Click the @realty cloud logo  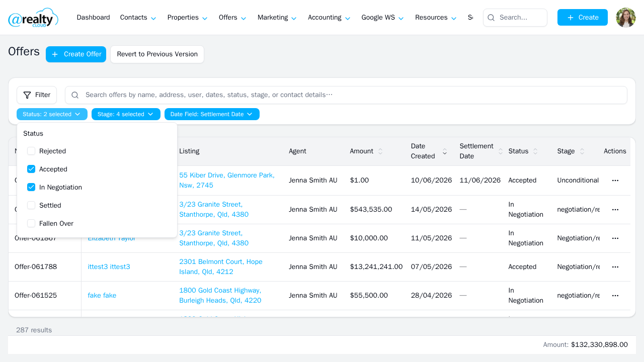pos(33,18)
